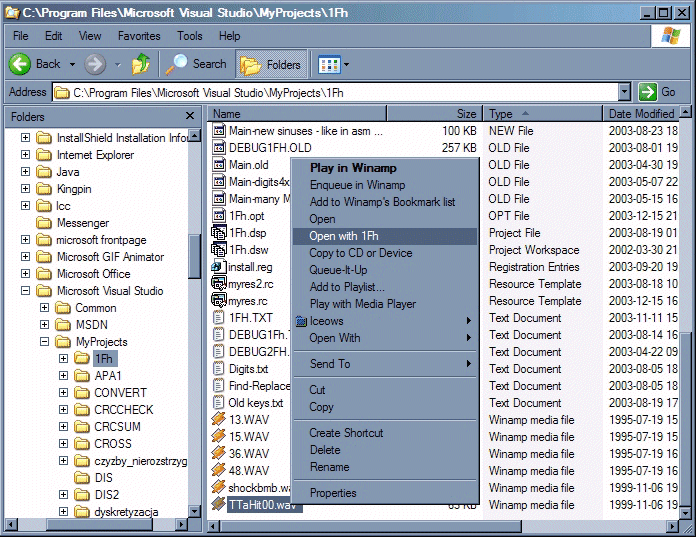Click the shockbmb wav file icon
Image resolution: width=696 pixels, height=537 pixels.
click(218, 487)
